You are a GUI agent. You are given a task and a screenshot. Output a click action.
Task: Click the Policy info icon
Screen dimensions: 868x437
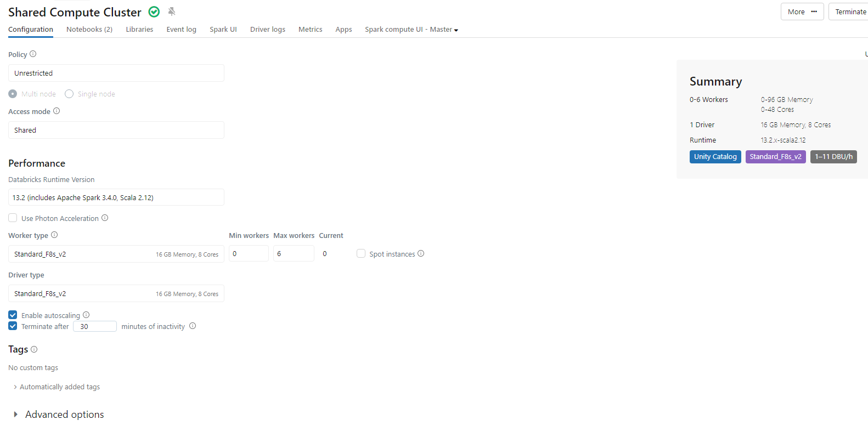(x=33, y=54)
